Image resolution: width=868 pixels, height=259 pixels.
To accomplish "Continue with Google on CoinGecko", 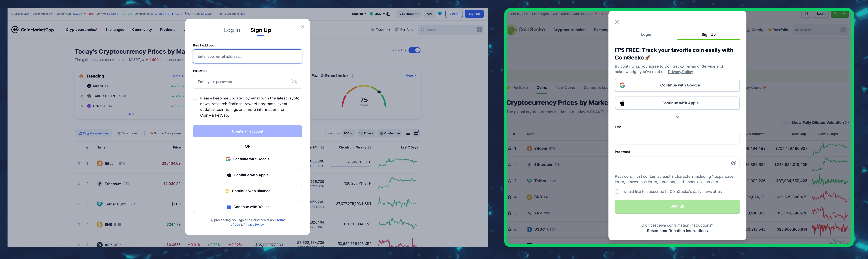I will (677, 85).
